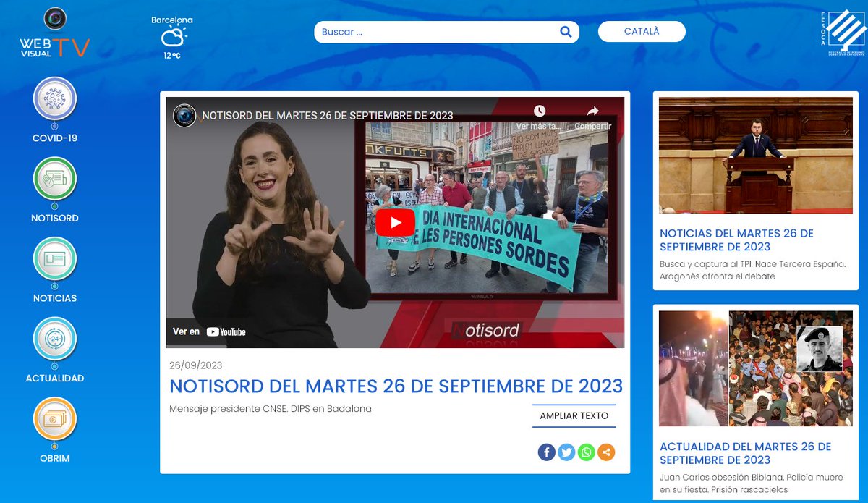Open 'NOTICIAS DEL MARTES 26 DE SEPTIEMBRE 2023'
Image resolution: width=868 pixels, height=503 pixels.
[736, 240]
